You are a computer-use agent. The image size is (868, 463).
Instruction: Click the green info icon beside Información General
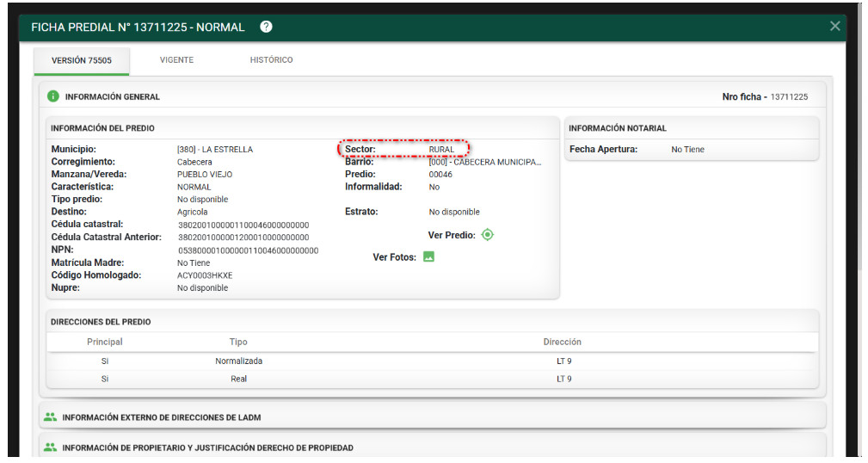tap(53, 96)
